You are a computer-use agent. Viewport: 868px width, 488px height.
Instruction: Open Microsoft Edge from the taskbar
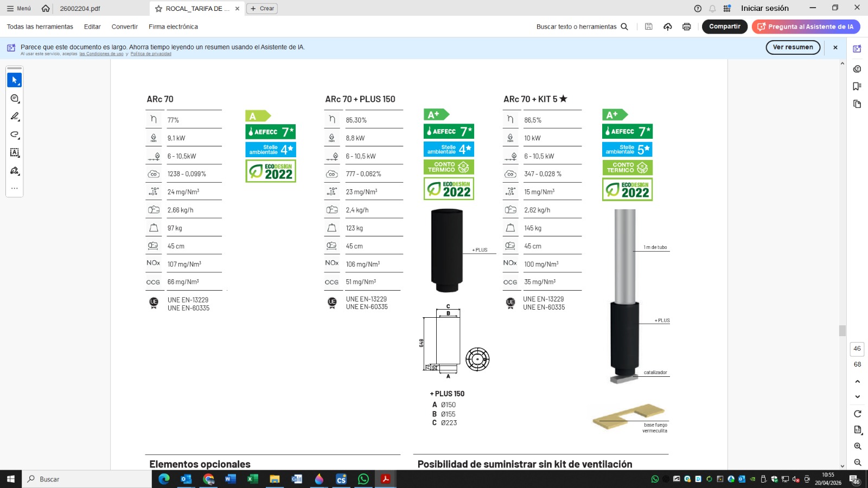pos(164,479)
